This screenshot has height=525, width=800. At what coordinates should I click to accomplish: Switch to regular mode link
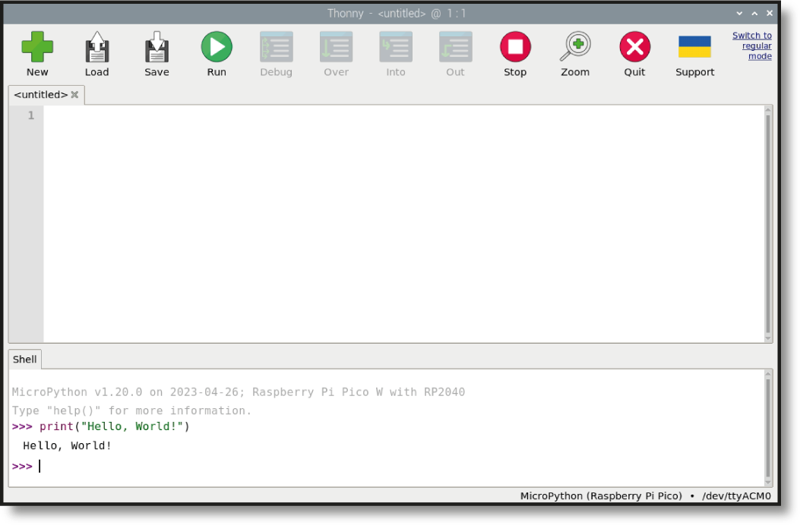752,46
